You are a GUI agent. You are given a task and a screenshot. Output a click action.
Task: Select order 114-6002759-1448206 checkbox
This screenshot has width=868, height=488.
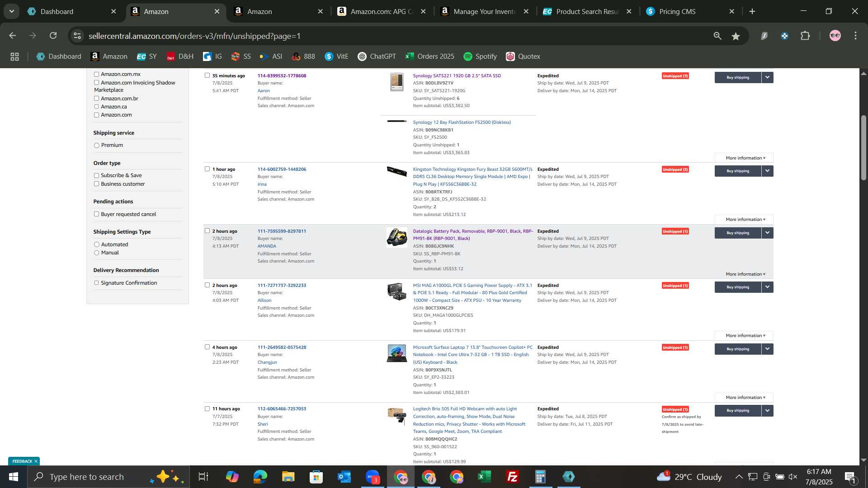coord(207,169)
